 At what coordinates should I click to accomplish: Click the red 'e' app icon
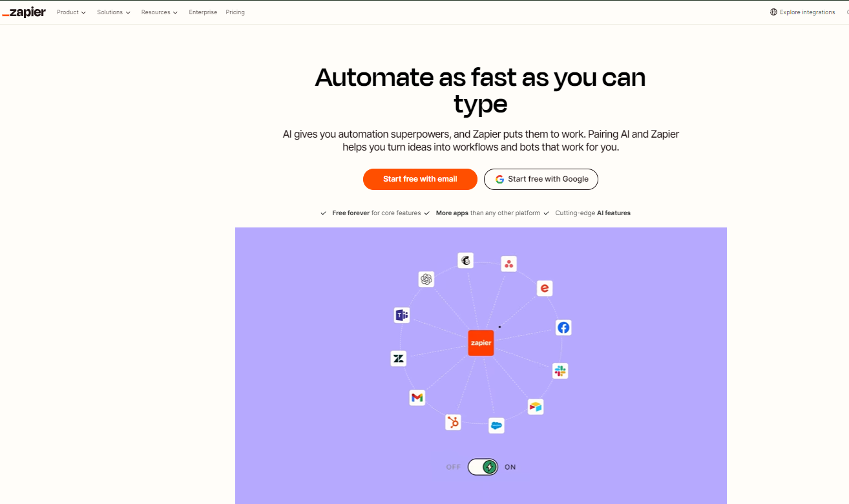point(545,288)
